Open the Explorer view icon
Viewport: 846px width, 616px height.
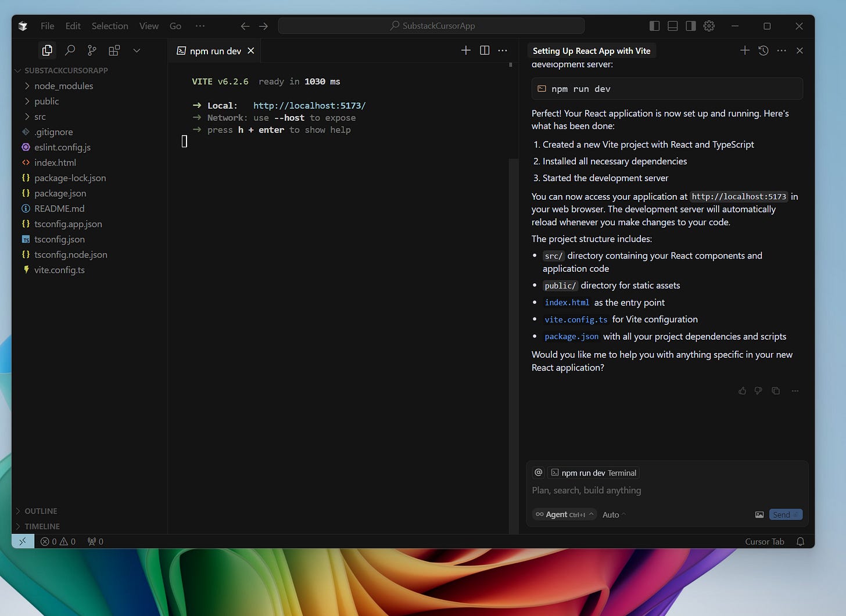click(47, 51)
